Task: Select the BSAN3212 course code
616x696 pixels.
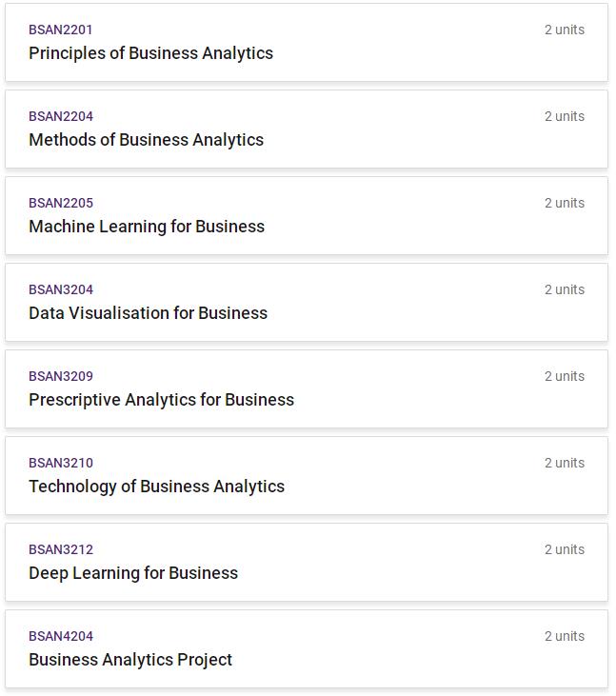Action: 61,549
